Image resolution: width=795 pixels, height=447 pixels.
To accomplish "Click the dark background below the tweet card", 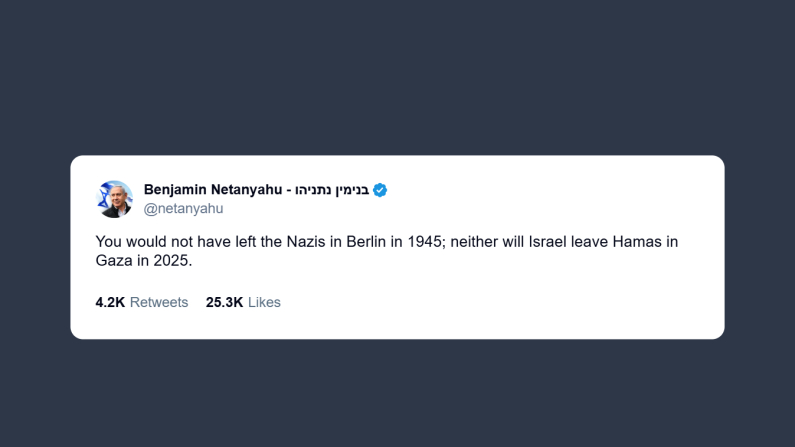I will (397, 395).
